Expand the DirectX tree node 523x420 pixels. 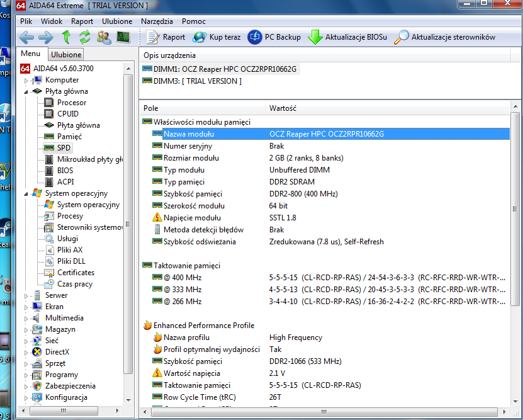pos(26,353)
